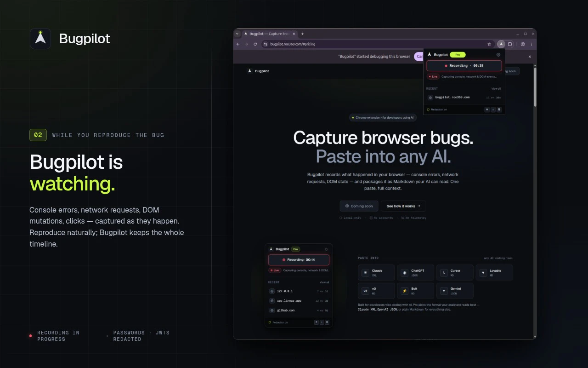
Task: Click the No accounts label
Action: pyautogui.click(x=381, y=218)
